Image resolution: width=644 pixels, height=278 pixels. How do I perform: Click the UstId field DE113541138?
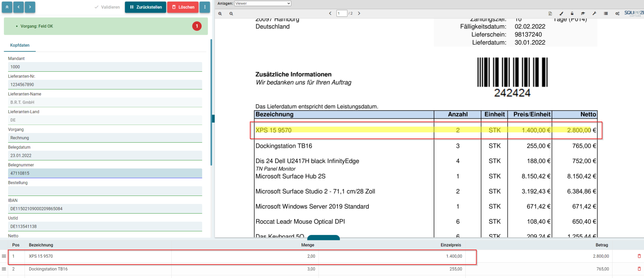click(105, 226)
